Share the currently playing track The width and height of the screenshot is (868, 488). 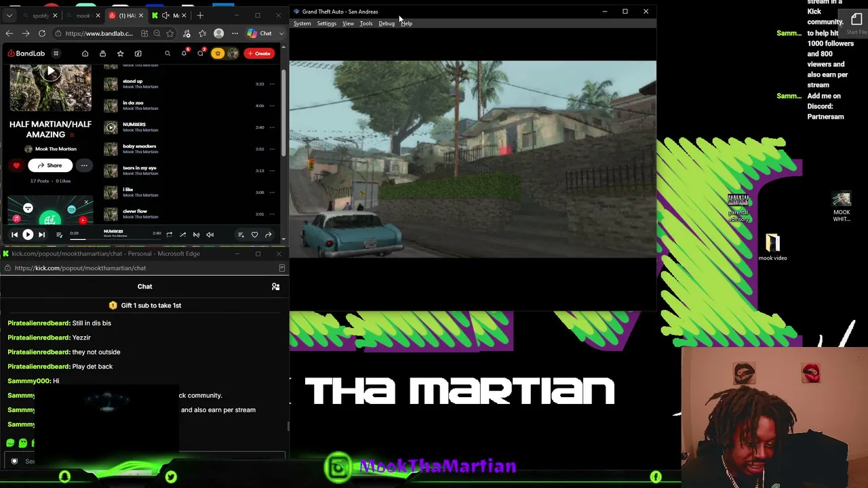[268, 235]
